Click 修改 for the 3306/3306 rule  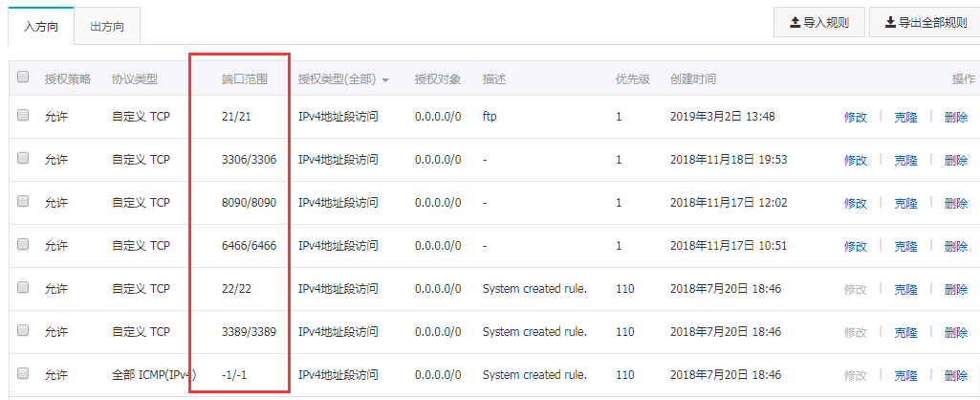click(856, 160)
